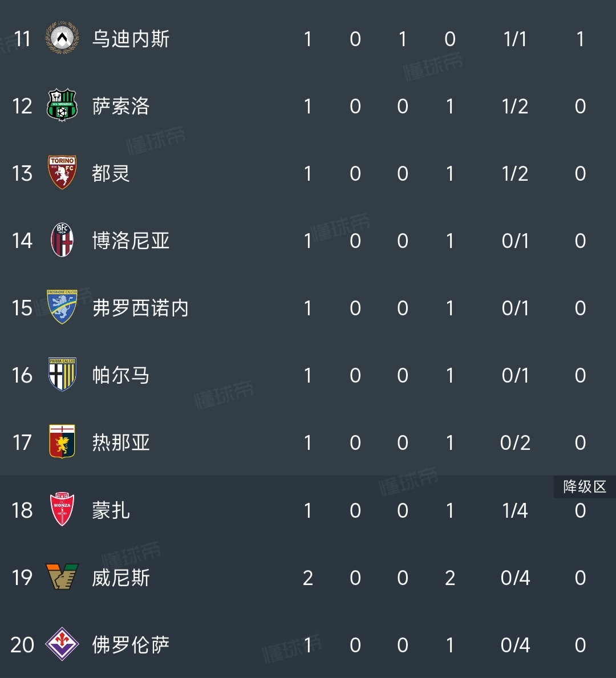Select the 降级区 relegation zone label
616x678 pixels.
coord(585,487)
